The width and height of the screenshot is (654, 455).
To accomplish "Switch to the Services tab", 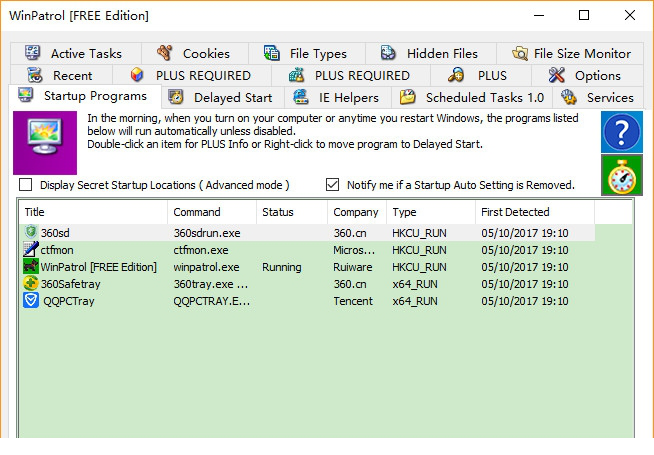I will click(x=598, y=97).
